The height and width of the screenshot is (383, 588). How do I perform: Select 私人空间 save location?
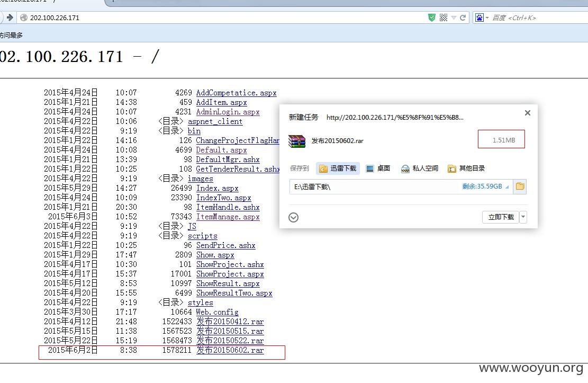click(x=419, y=168)
